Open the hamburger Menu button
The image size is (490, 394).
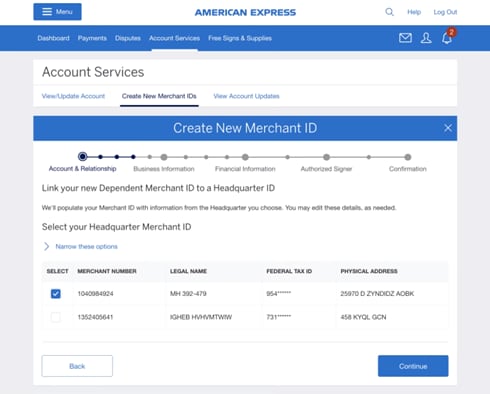[57, 12]
